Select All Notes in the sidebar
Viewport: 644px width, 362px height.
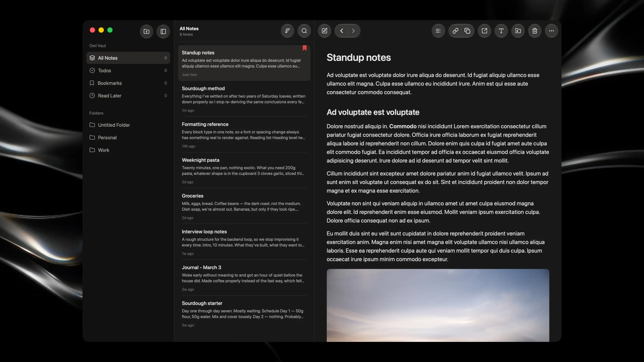128,58
